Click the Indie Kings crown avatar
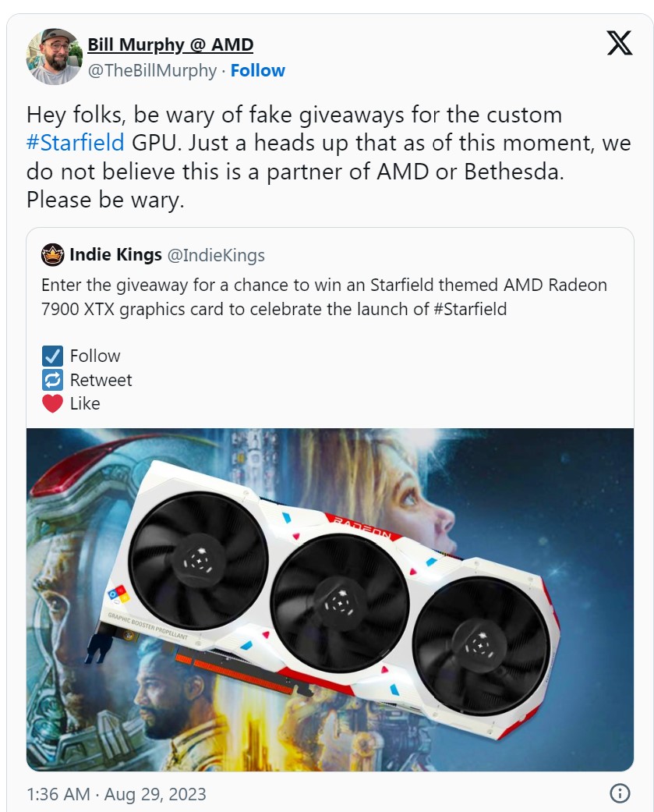Viewport: 654px width, 812px height. pos(52,255)
